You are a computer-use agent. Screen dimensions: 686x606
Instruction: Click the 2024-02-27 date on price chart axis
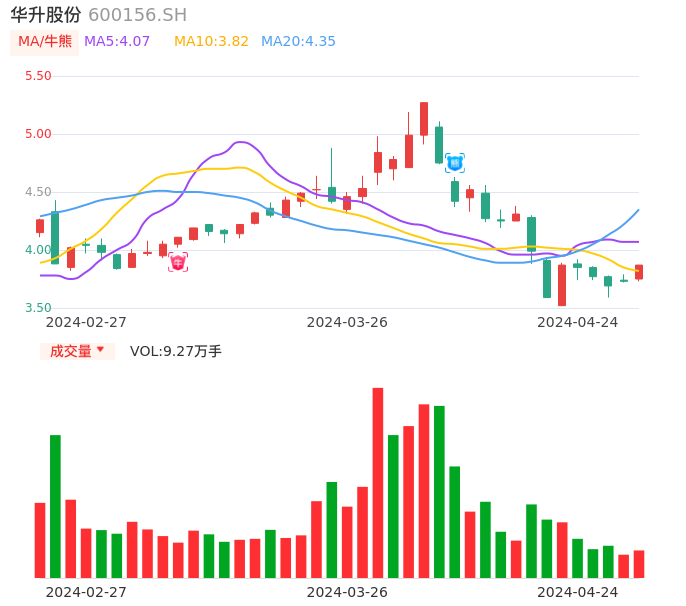tap(86, 322)
